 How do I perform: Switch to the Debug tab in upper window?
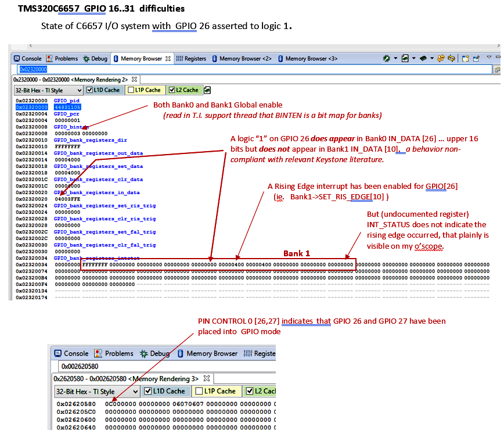click(x=95, y=59)
